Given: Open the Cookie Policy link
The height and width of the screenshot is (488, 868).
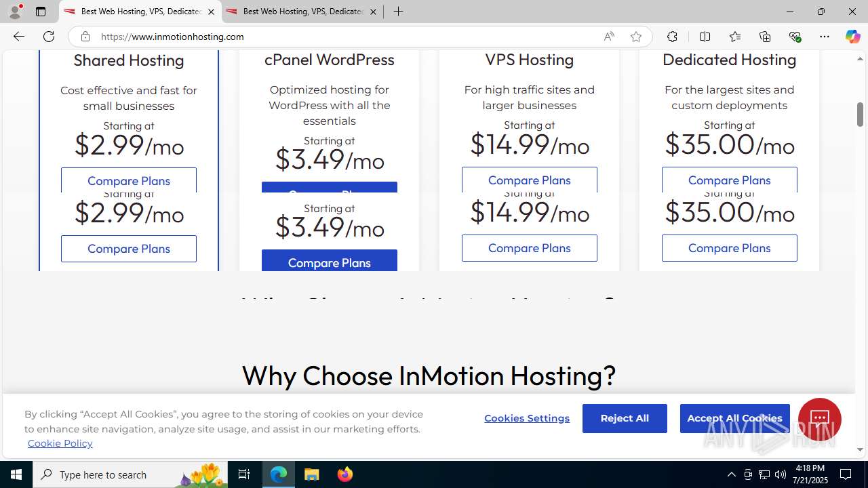Looking at the screenshot, I should click(60, 443).
